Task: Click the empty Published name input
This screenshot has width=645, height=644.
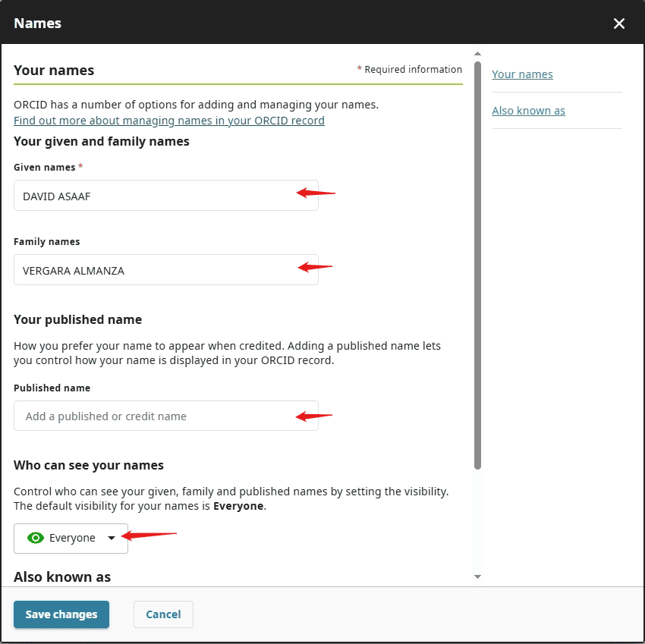Action: [152, 416]
